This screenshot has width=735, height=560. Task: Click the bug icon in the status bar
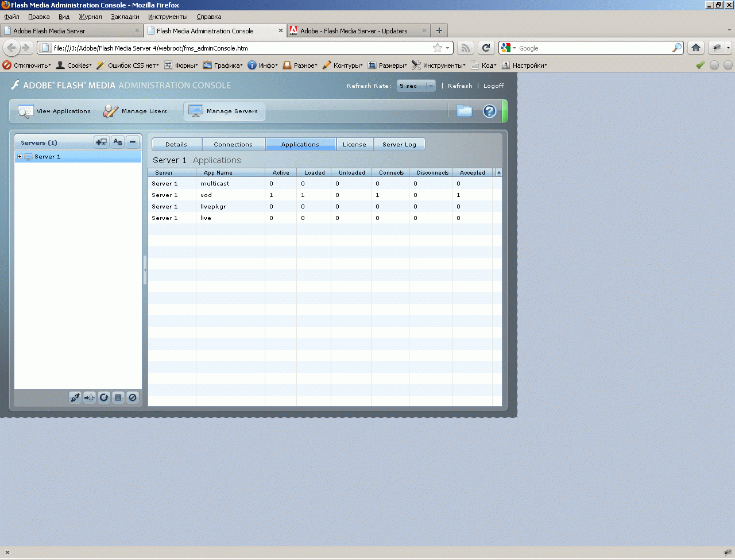click(728, 553)
